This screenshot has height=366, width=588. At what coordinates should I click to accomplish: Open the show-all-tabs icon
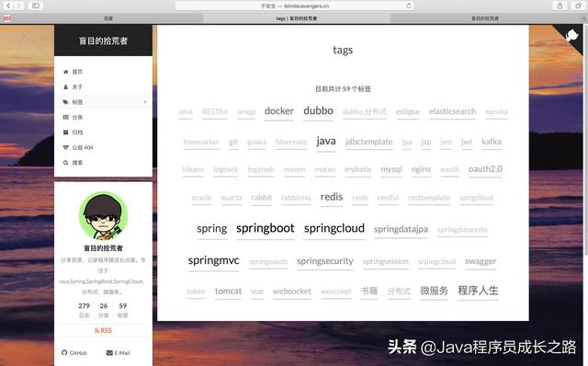tap(578, 6)
